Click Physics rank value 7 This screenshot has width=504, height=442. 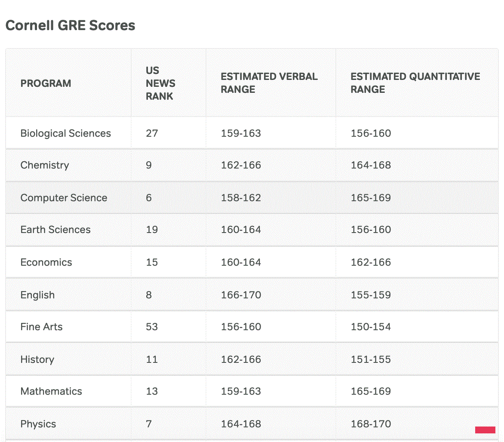[x=149, y=424]
